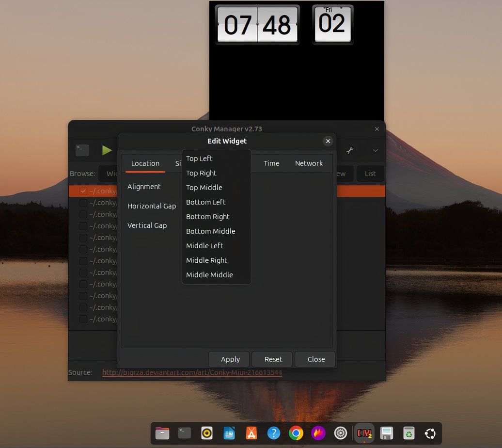
Task: Switch to the Network tab
Action: (x=309, y=163)
